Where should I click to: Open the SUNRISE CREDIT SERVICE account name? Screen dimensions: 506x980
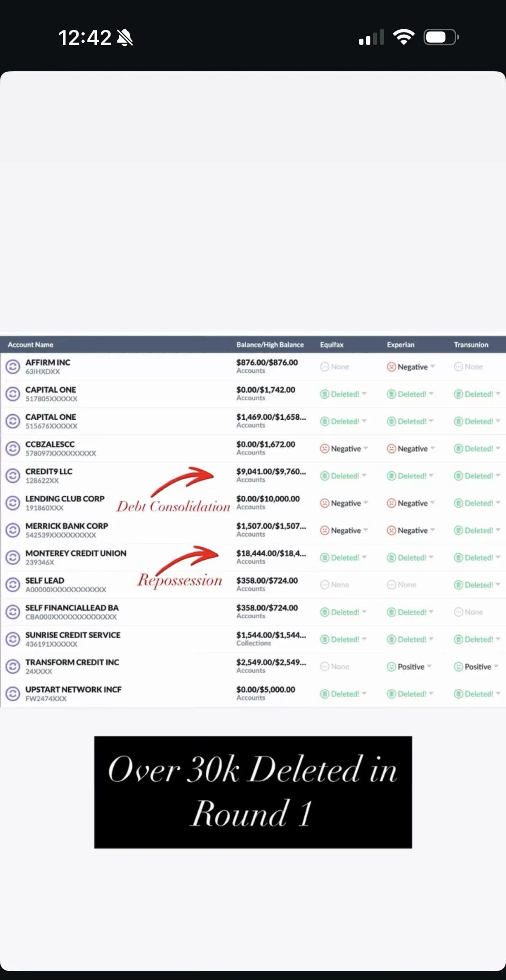coord(73,635)
